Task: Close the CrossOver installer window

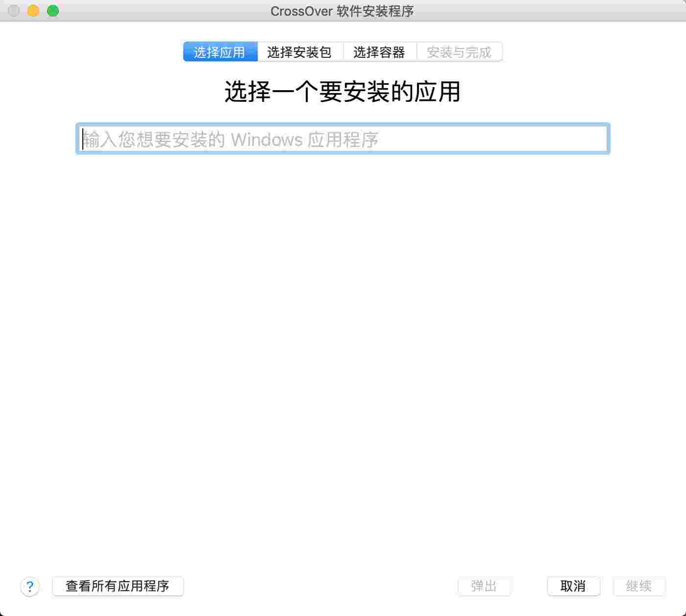Action: [14, 11]
